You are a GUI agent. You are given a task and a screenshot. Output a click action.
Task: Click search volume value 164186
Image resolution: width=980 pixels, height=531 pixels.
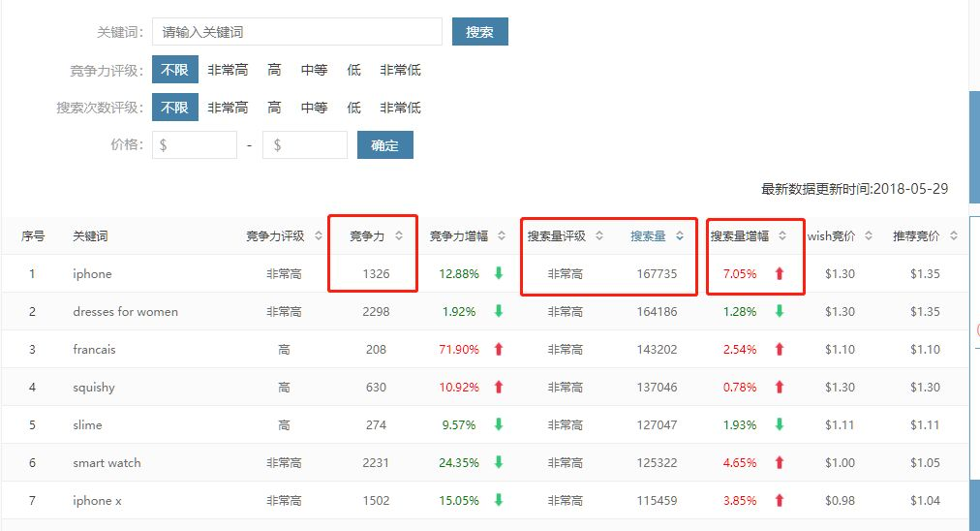click(x=657, y=311)
